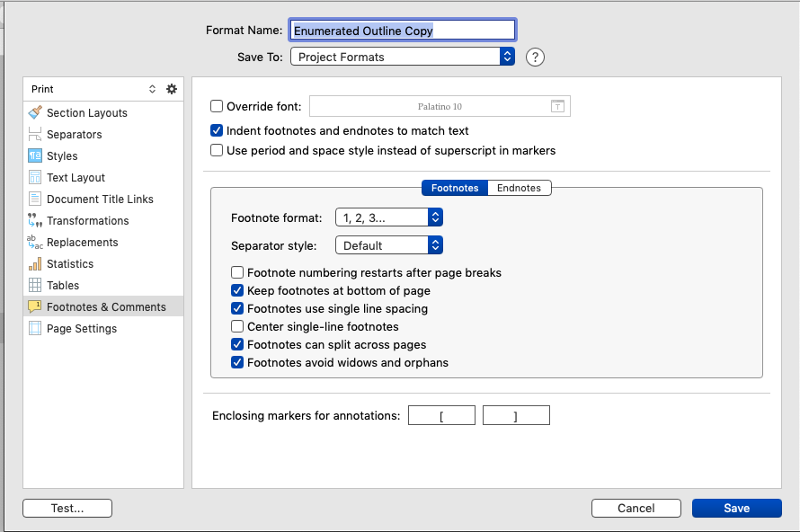Switch to the Endnotes tab
Screen dimensions: 800x532
519,188
